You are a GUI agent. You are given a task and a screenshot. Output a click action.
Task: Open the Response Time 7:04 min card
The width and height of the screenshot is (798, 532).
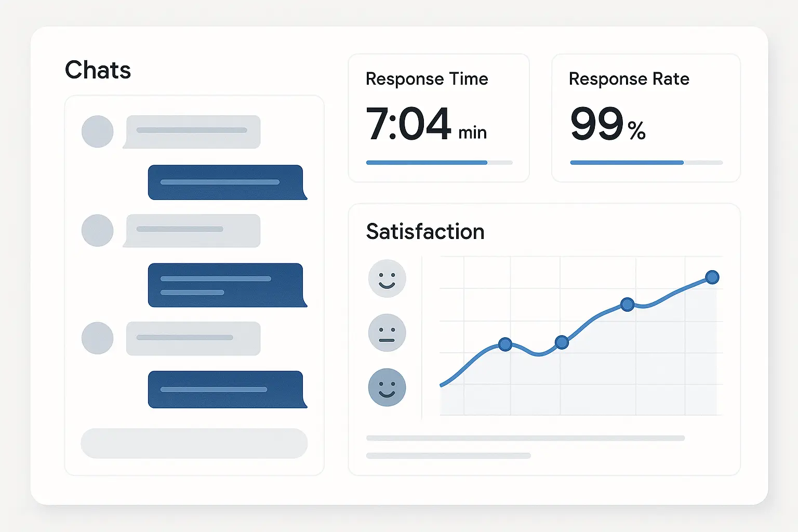coord(438,118)
